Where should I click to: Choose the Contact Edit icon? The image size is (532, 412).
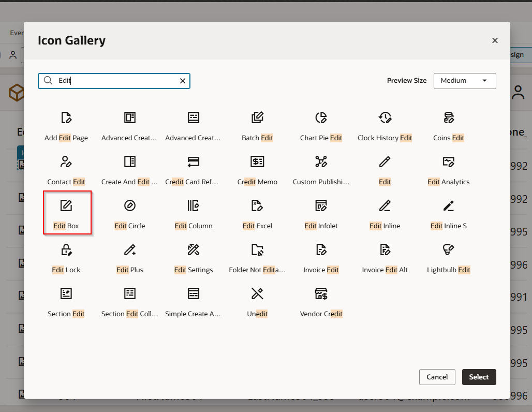66,163
